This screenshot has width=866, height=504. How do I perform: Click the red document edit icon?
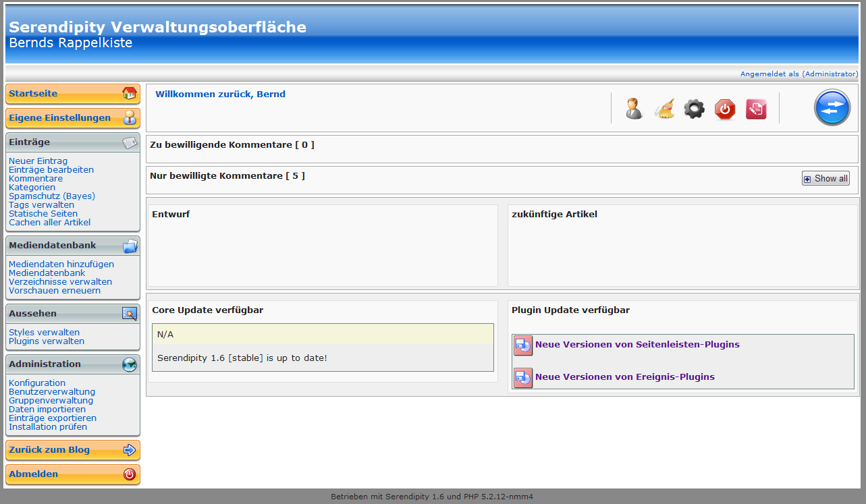click(x=756, y=109)
